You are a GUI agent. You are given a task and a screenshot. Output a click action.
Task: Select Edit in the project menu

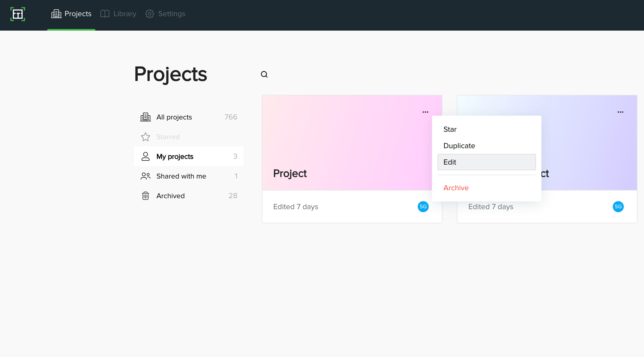(486, 162)
